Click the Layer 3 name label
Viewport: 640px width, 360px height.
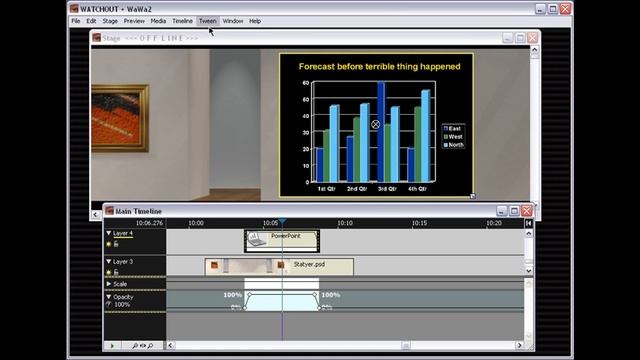point(123,262)
